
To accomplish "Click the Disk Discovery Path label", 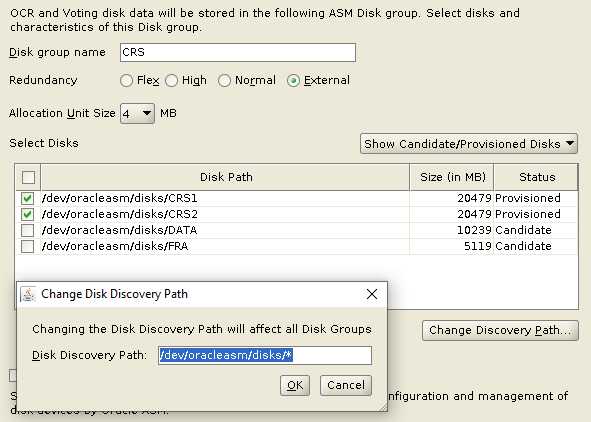I will (x=89, y=355).
